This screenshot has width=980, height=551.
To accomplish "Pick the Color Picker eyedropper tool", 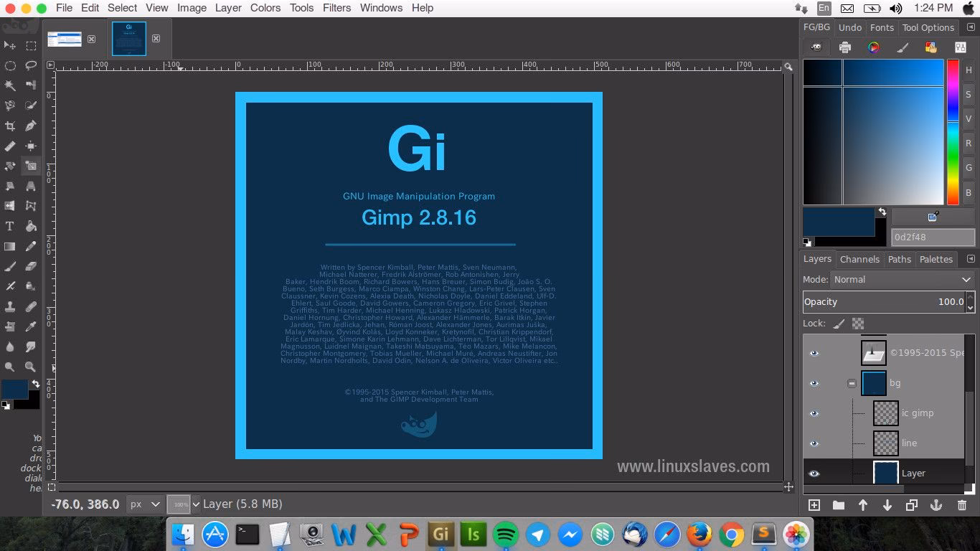I will pos(31,325).
